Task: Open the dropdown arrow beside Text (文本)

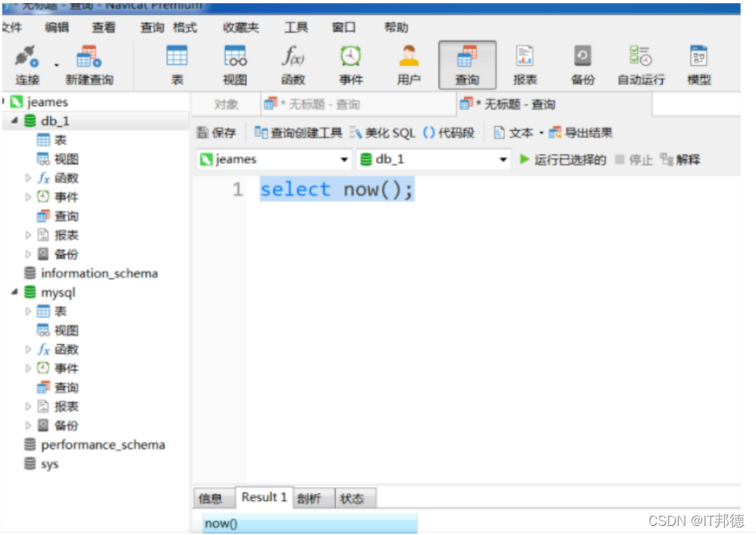Action: (x=541, y=133)
